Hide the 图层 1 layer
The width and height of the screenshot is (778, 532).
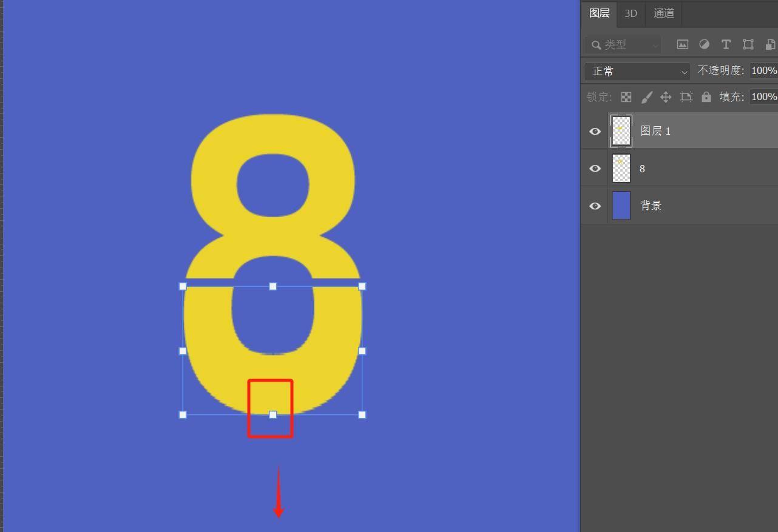coord(595,132)
